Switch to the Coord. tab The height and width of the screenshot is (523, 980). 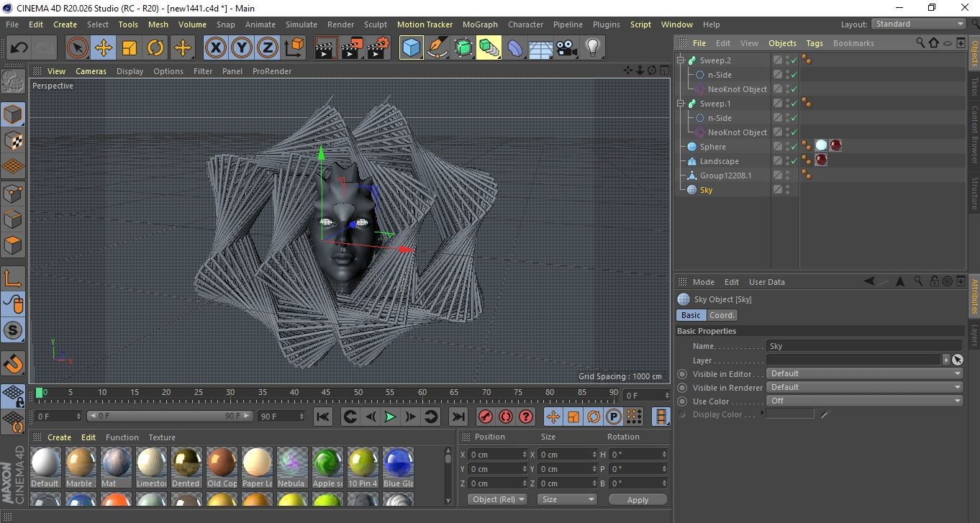coord(722,315)
